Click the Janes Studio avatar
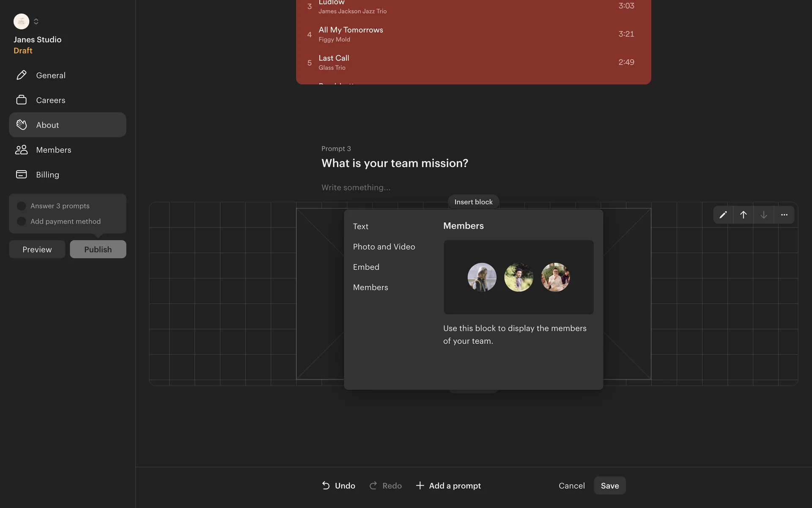Image resolution: width=812 pixels, height=508 pixels. 21,21
